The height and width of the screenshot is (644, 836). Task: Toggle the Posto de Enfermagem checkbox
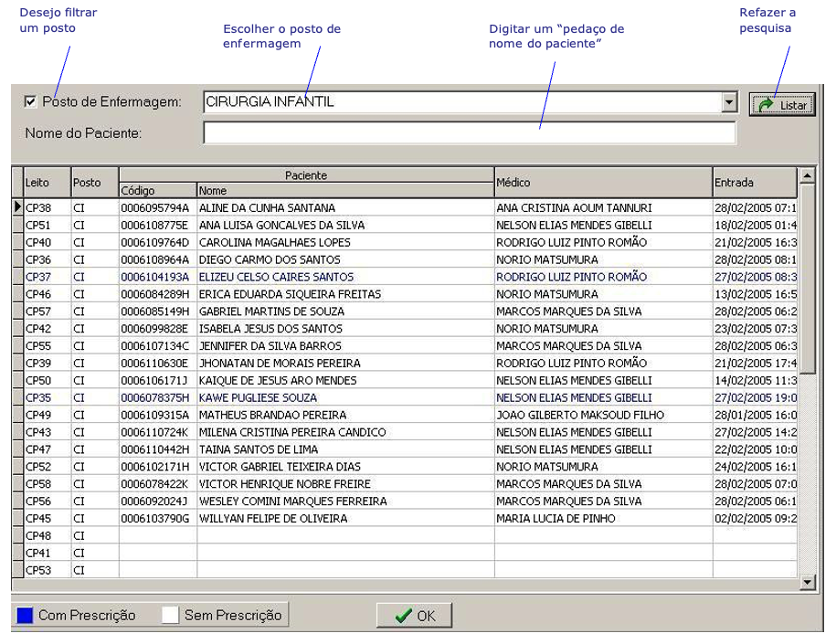point(31,101)
